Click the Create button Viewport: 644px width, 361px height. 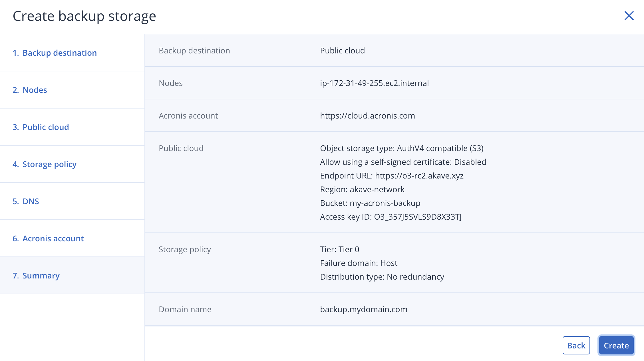(616, 345)
